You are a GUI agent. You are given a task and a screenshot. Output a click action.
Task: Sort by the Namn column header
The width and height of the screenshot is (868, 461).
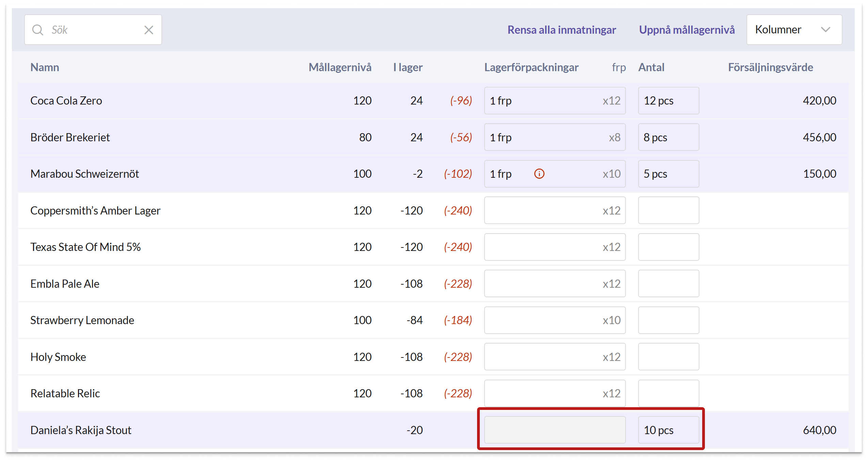click(x=45, y=67)
